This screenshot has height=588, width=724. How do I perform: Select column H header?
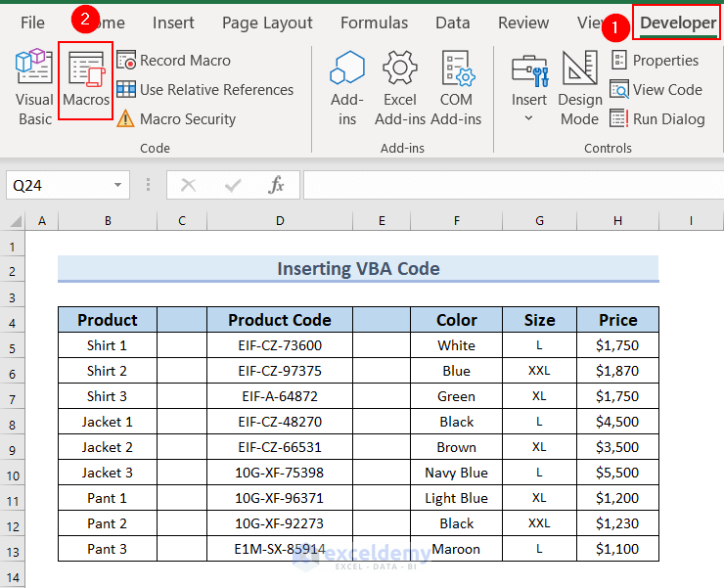[617, 221]
